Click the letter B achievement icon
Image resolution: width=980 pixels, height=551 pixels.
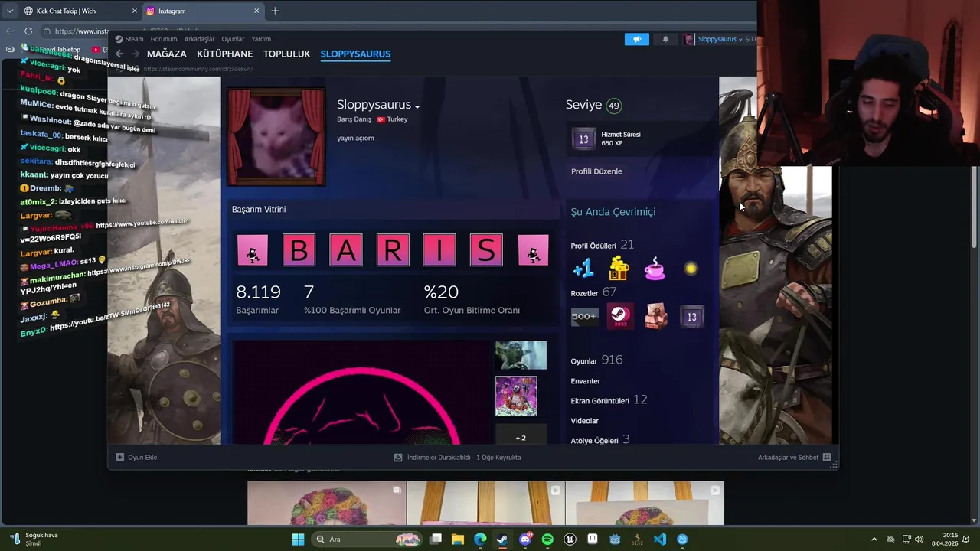(299, 250)
